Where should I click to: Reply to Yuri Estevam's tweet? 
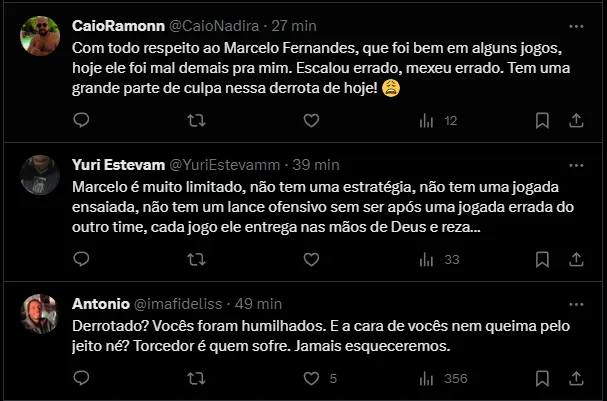pos(82,259)
